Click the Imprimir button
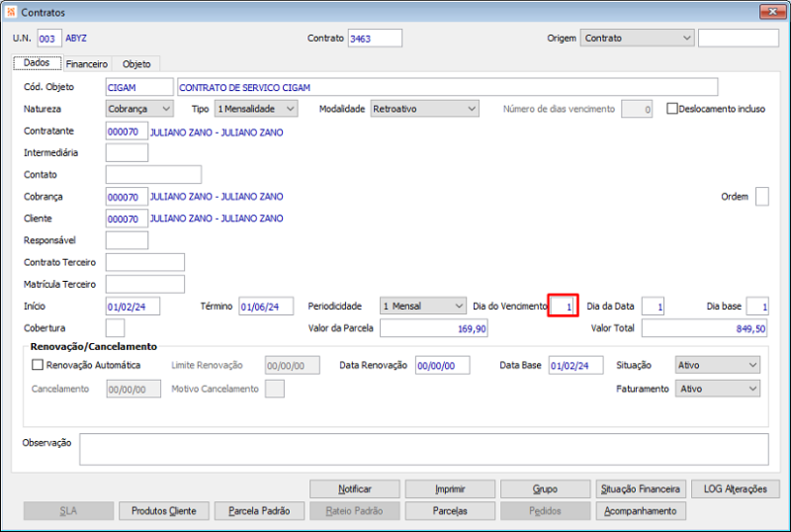The width and height of the screenshot is (791, 532). pos(450,488)
